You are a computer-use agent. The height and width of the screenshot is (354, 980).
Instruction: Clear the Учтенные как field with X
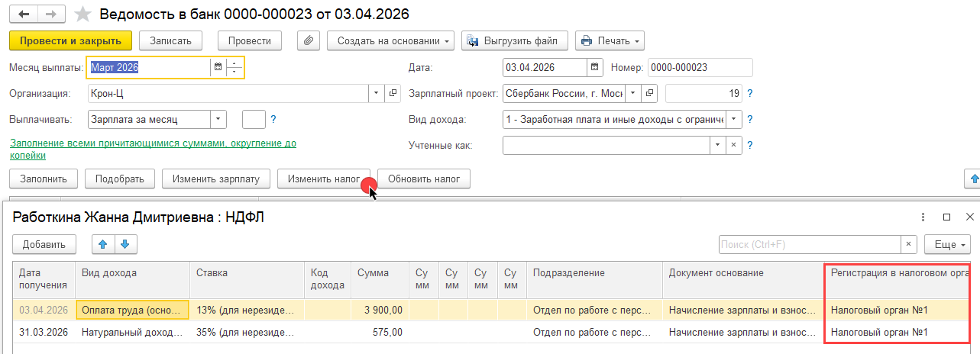pos(733,145)
